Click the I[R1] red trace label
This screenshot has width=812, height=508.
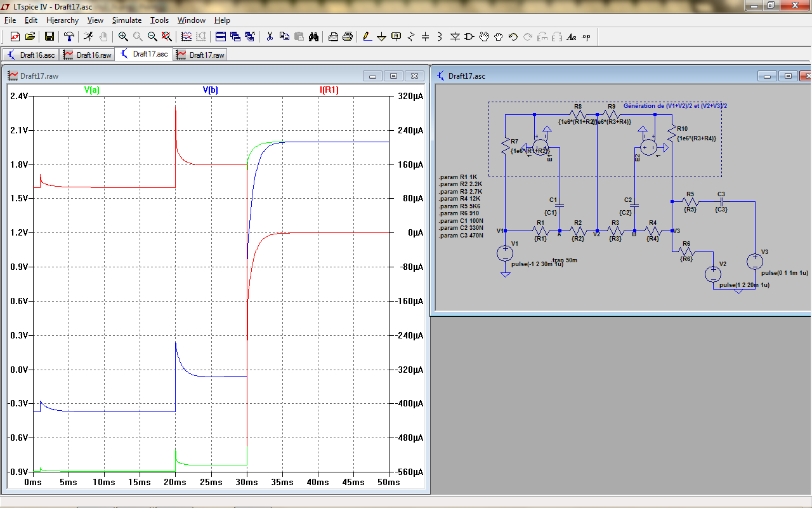pyautogui.click(x=329, y=90)
